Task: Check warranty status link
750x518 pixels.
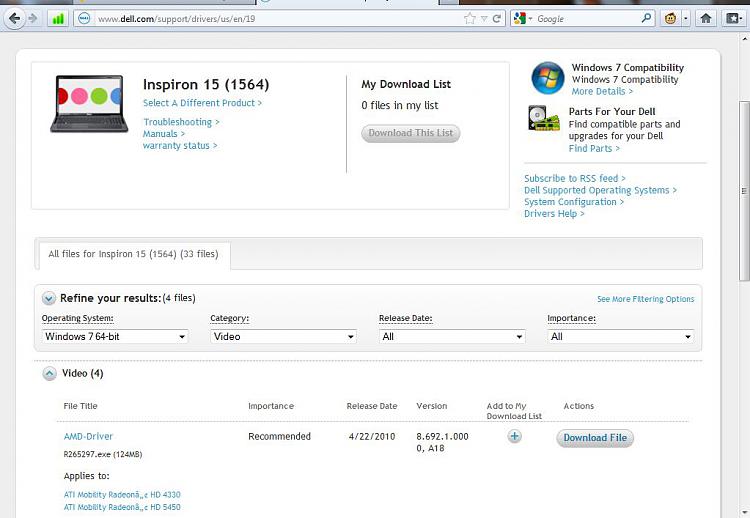Action: coord(180,145)
